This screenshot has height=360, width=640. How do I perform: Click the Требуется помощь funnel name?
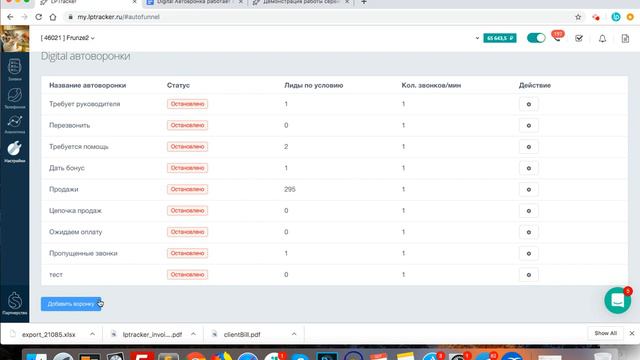coord(79,147)
